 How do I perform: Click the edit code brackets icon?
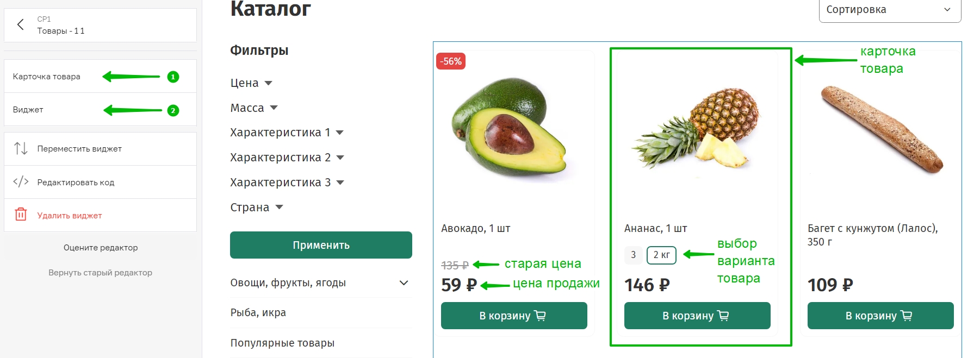coord(21,181)
